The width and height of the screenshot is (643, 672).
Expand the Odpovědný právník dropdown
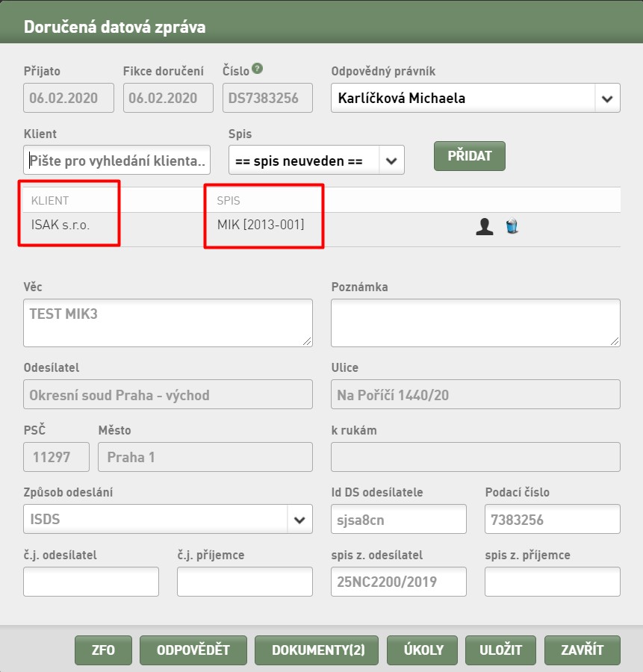[607, 98]
